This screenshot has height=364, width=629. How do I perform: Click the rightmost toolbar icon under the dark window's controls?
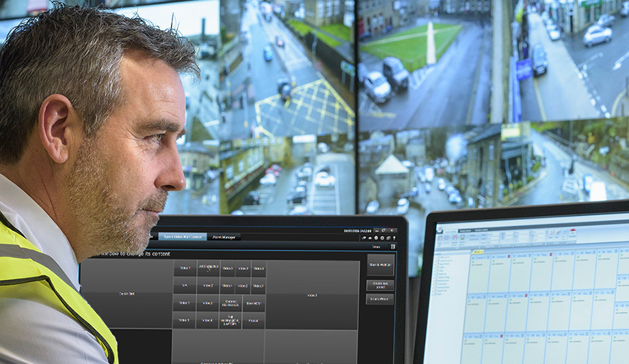pos(394,238)
